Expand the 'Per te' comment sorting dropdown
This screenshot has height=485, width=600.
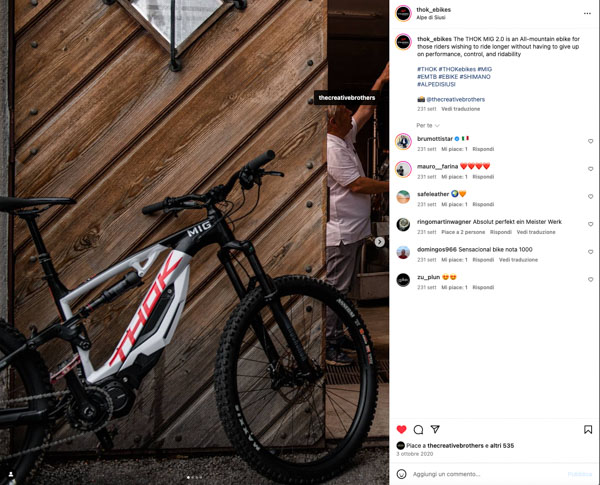click(428, 126)
